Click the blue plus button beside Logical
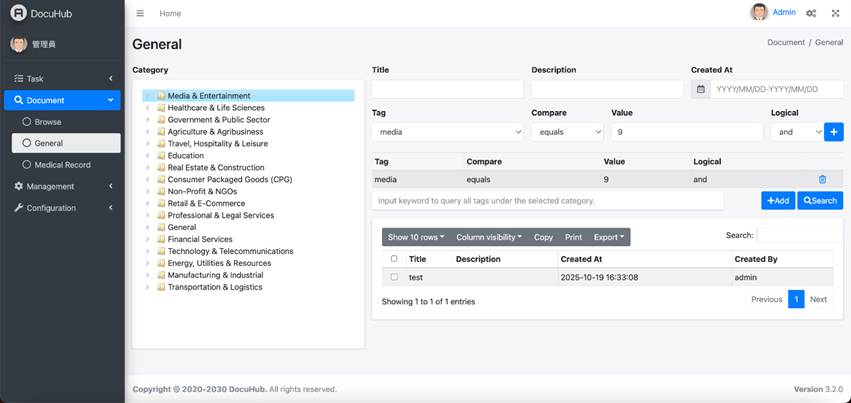 (834, 132)
